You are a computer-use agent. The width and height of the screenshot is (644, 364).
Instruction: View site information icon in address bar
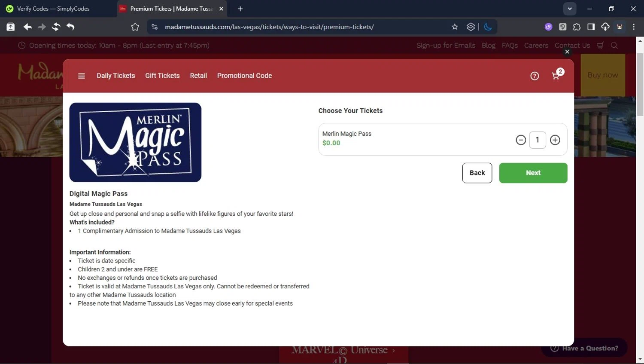155,27
